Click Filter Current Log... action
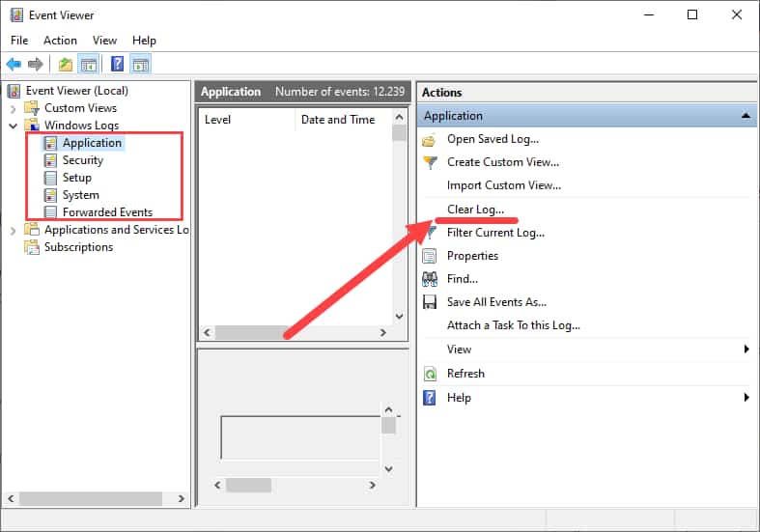This screenshot has height=532, width=760. tap(495, 233)
